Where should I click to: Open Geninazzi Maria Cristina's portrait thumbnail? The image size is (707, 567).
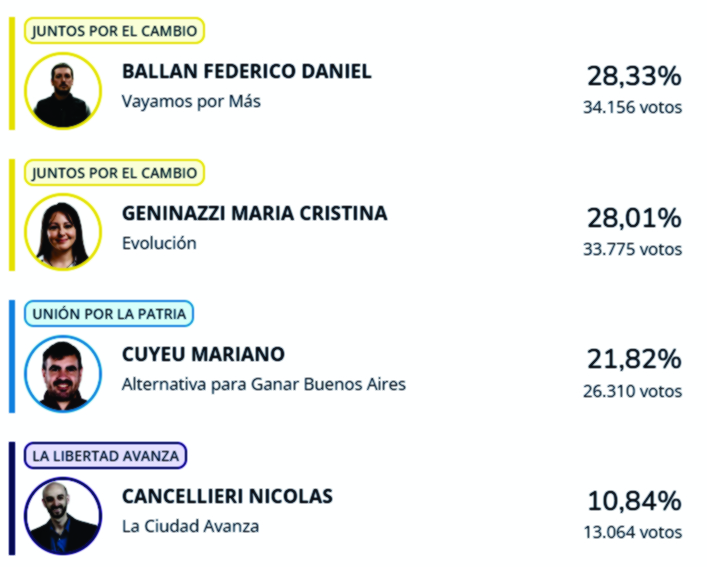pos(63,232)
